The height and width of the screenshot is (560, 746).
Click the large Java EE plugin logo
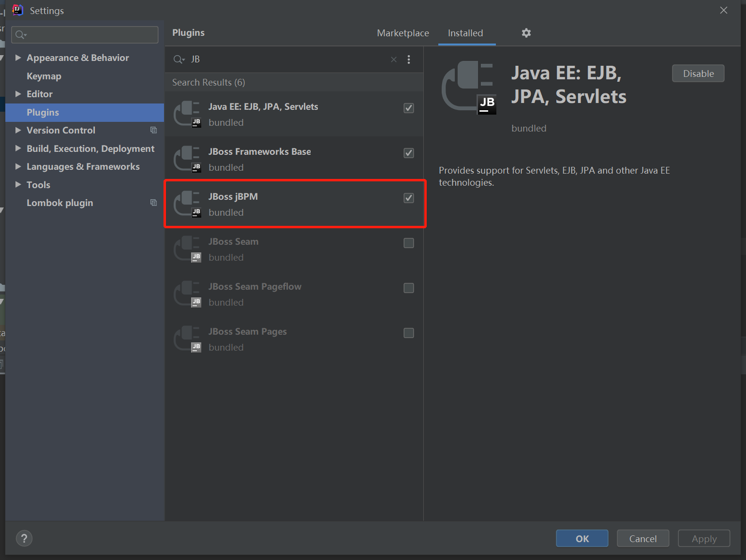(x=469, y=88)
